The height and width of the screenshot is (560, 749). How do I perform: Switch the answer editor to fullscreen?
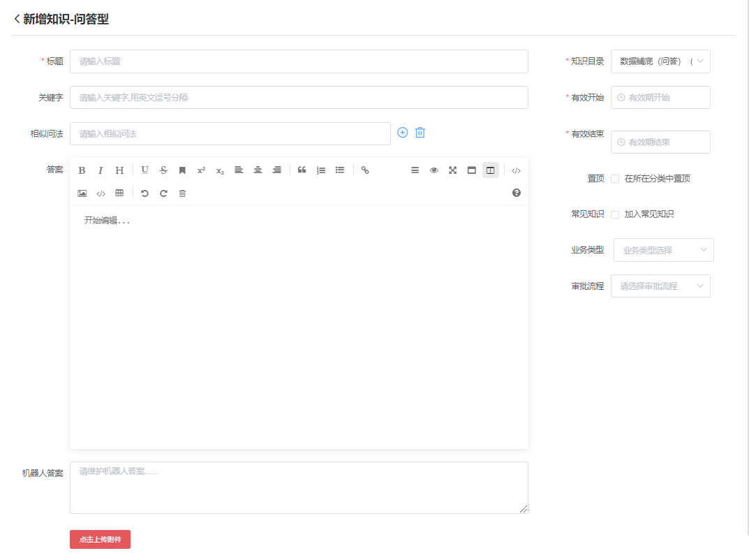(x=453, y=170)
